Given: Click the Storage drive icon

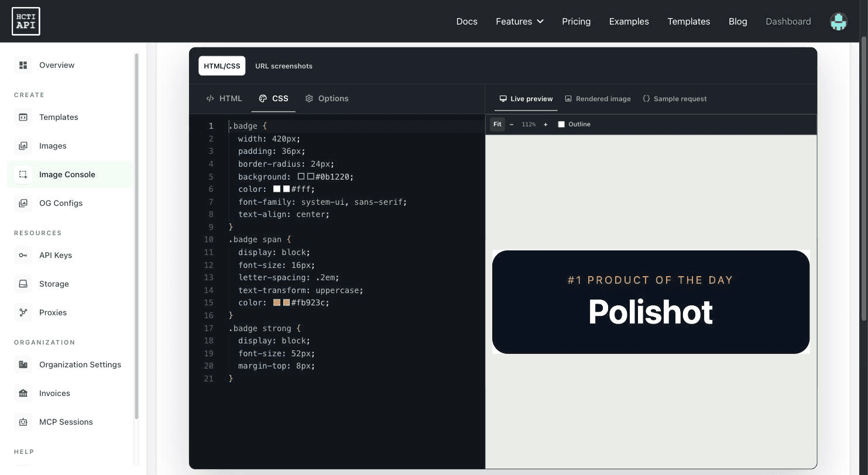Looking at the screenshot, I should [x=23, y=284].
